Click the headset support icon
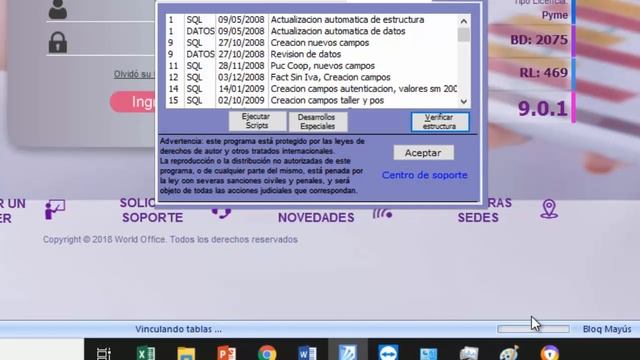This screenshot has width=640, height=360. [221, 213]
